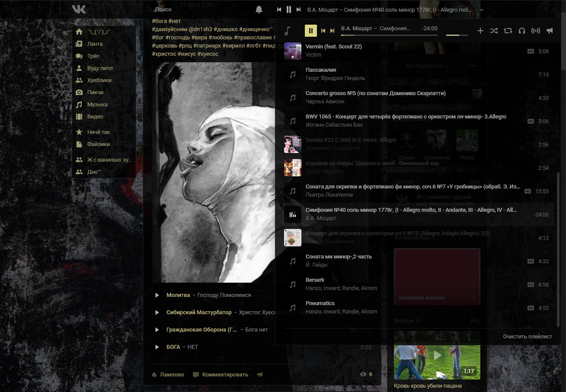The width and height of the screenshot is (566, 392).
Task: Toggle repeat for the playlist
Action: pyautogui.click(x=508, y=31)
